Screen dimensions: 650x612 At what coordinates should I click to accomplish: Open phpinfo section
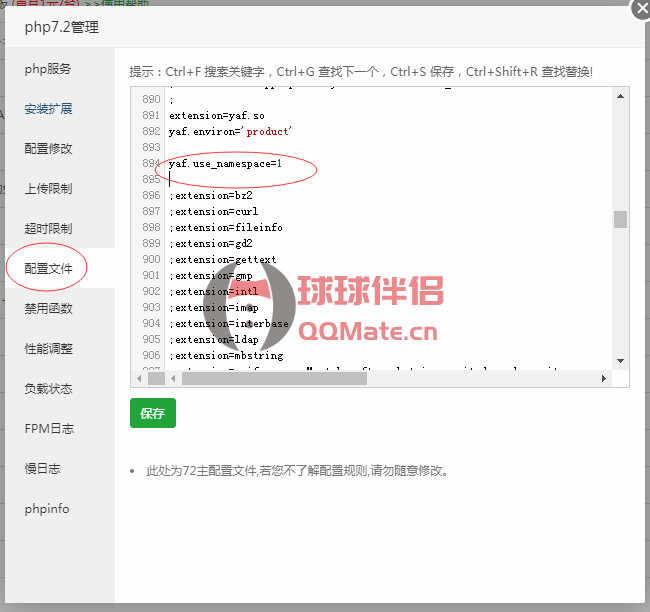[x=47, y=509]
